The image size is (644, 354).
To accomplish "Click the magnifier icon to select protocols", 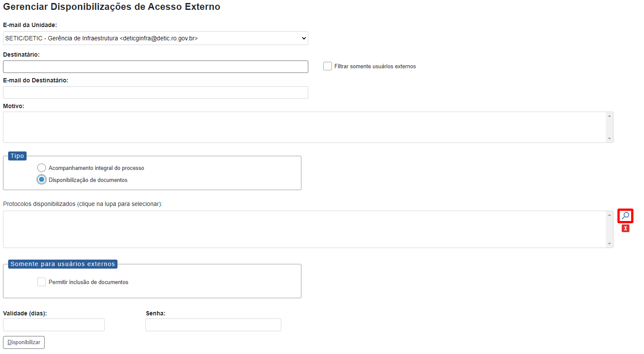I will [x=625, y=216].
